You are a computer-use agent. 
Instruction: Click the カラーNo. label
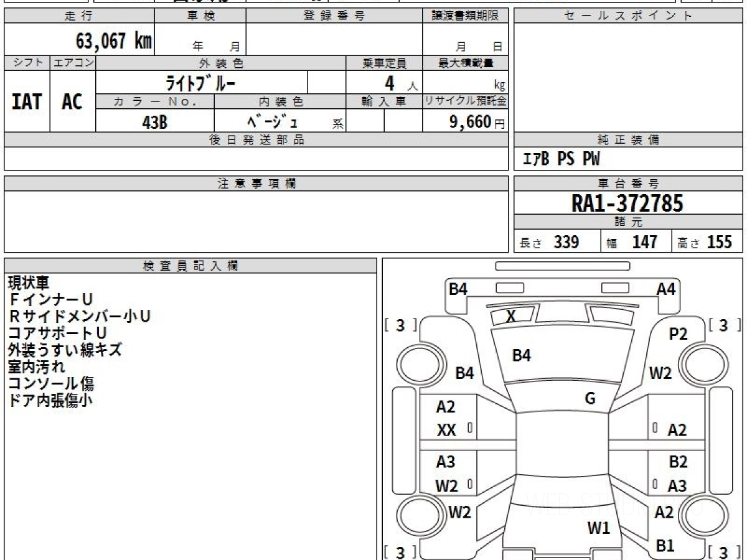(155, 101)
